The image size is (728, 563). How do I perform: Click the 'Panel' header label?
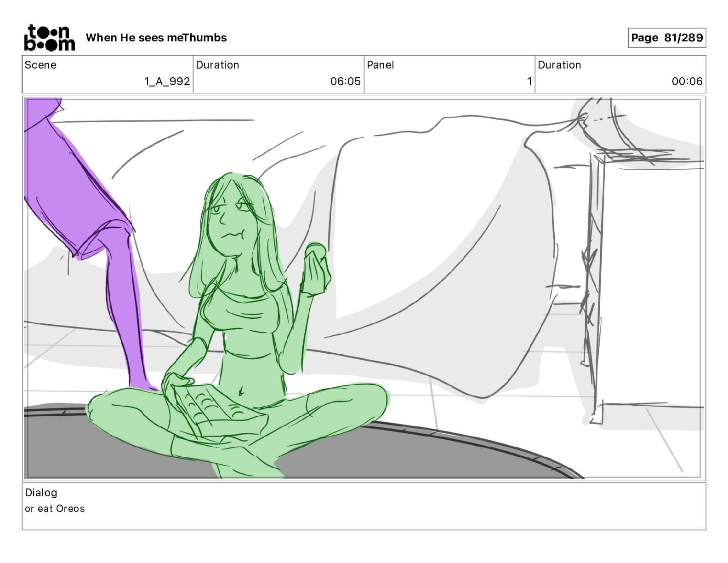point(381,65)
